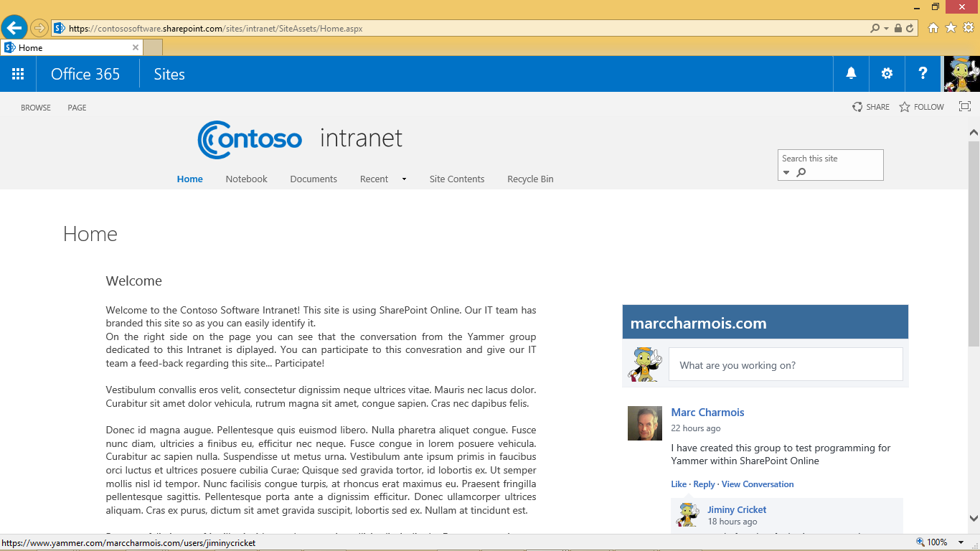Open Marc Charmois profile name link
The height and width of the screenshot is (551, 980).
(707, 413)
